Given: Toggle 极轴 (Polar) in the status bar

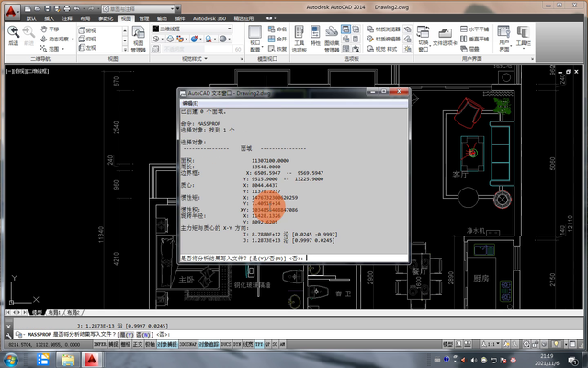Looking at the screenshot, I should pyautogui.click(x=150, y=344).
